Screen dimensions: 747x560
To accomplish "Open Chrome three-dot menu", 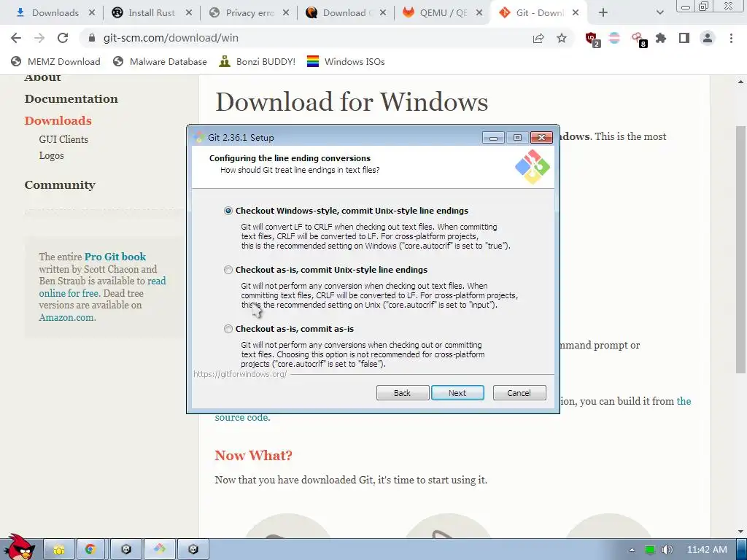I will tap(731, 38).
